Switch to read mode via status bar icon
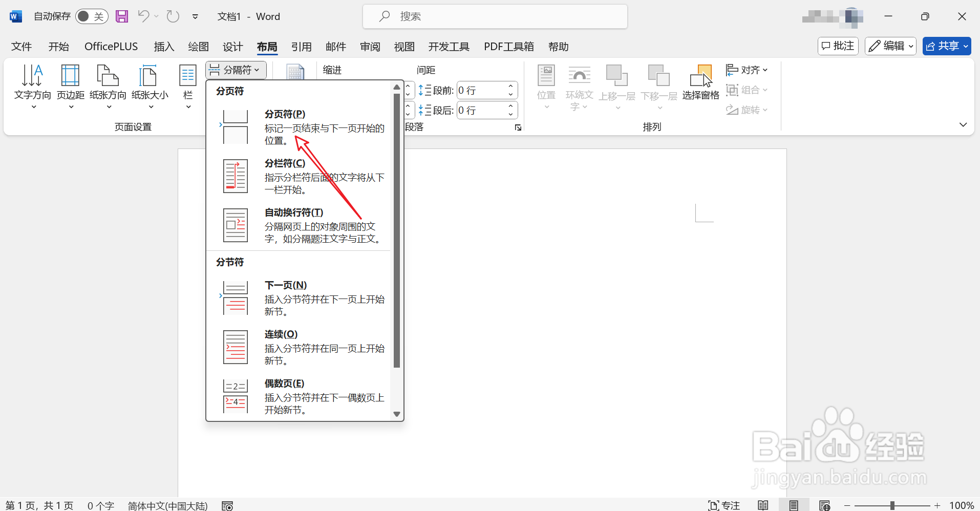This screenshot has height=511, width=980. (x=762, y=505)
